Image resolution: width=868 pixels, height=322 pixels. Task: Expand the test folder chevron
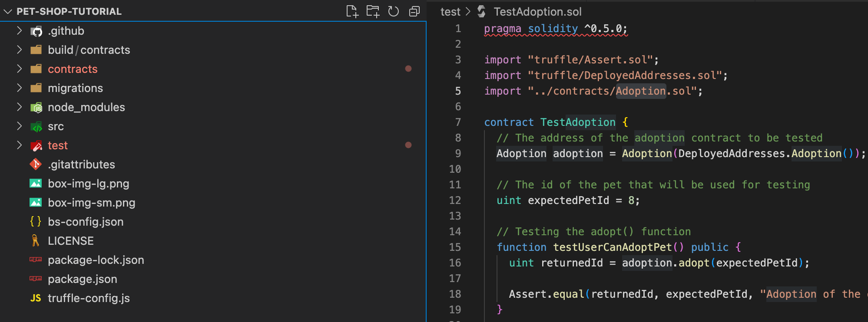(19, 145)
